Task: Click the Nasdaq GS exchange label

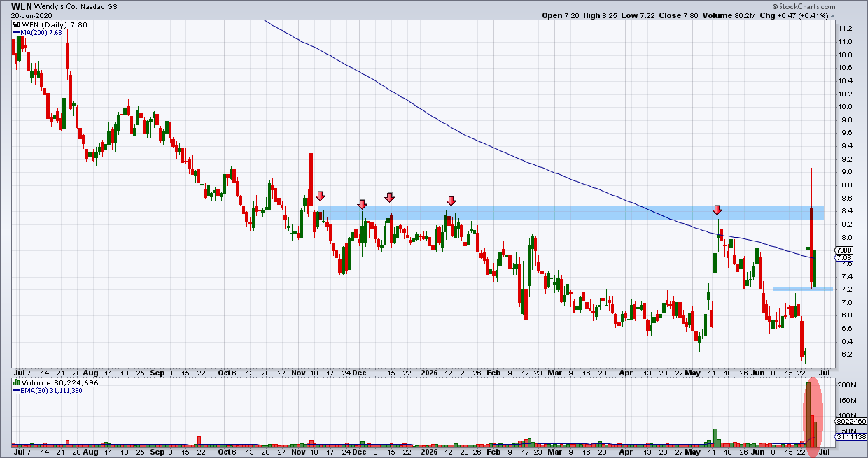Action: [101, 6]
